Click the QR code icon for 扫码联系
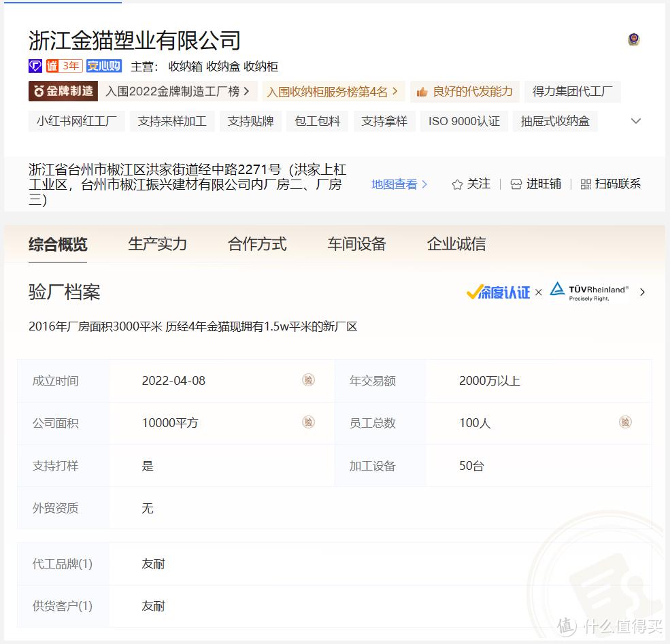 585,184
